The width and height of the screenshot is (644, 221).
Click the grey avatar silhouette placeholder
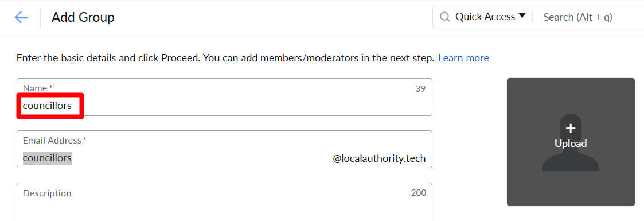pos(571,142)
